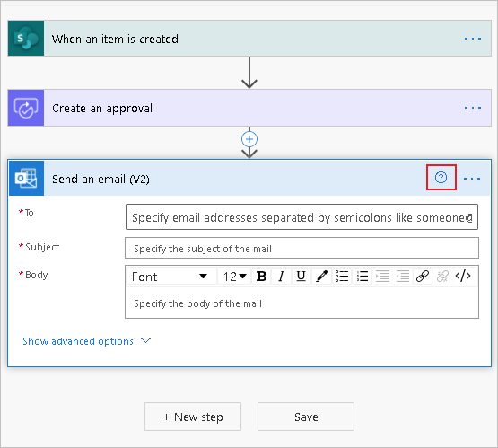Open the Create an approval ellipsis menu
The width and height of the screenshot is (498, 448).
[x=473, y=108]
